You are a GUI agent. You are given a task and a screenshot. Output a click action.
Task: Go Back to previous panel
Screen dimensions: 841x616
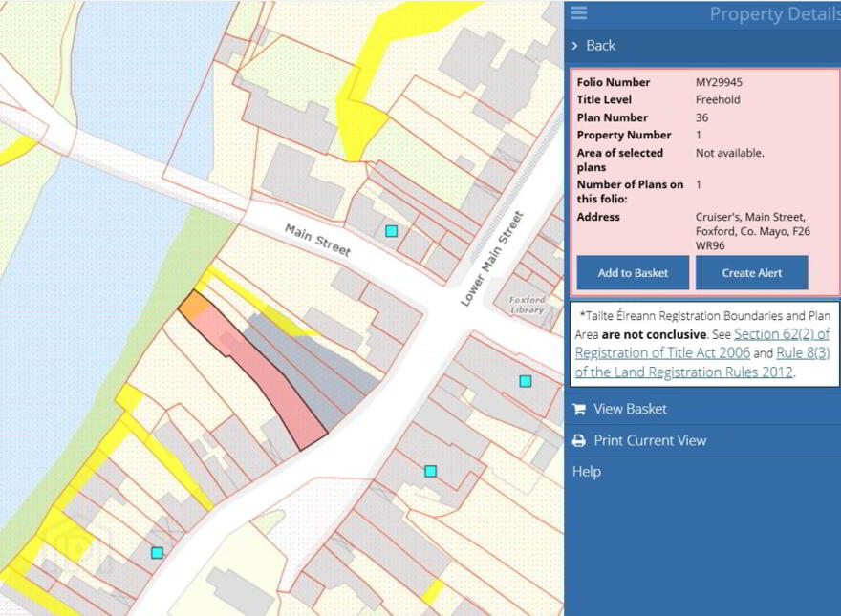601,46
